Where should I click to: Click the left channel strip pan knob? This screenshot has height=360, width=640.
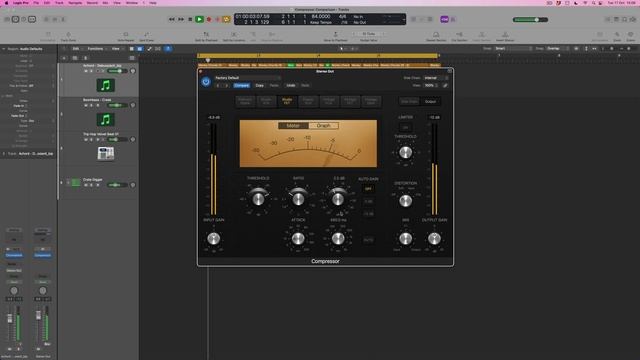coord(14,291)
